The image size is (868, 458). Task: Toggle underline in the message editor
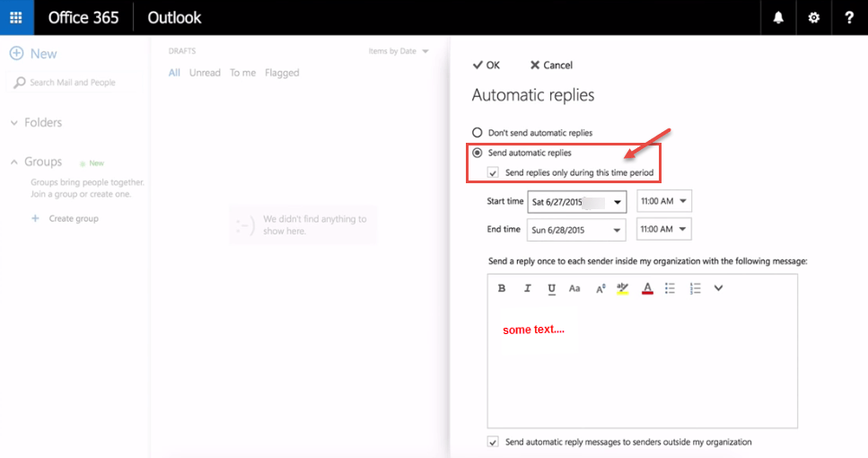pos(551,288)
